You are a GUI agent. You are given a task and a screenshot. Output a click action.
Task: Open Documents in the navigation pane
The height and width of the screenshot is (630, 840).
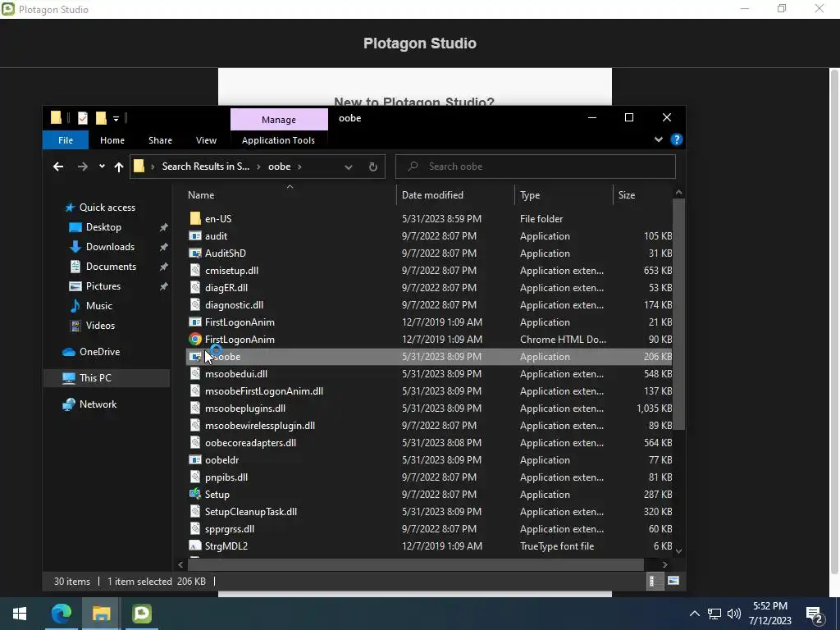[111, 267]
